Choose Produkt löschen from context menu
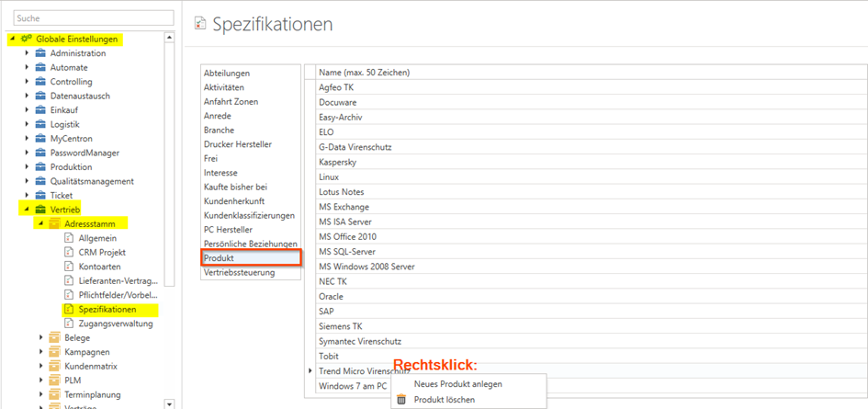 click(x=445, y=400)
